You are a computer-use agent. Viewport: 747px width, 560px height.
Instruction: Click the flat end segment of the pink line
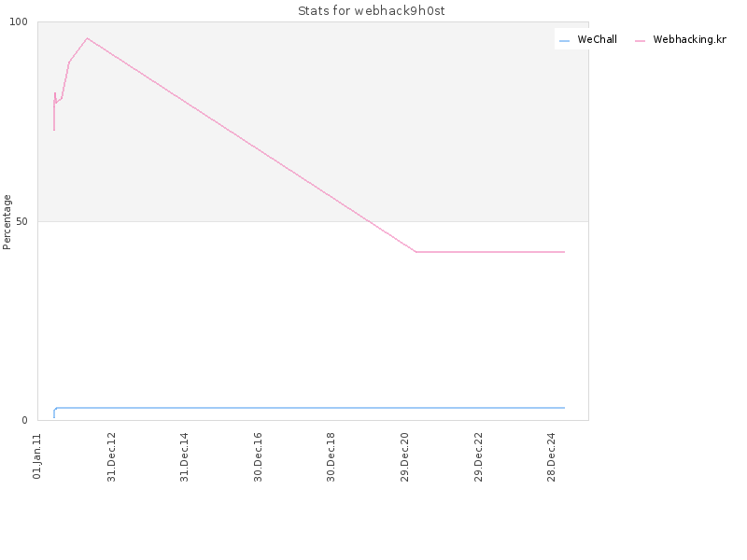[x=490, y=251]
